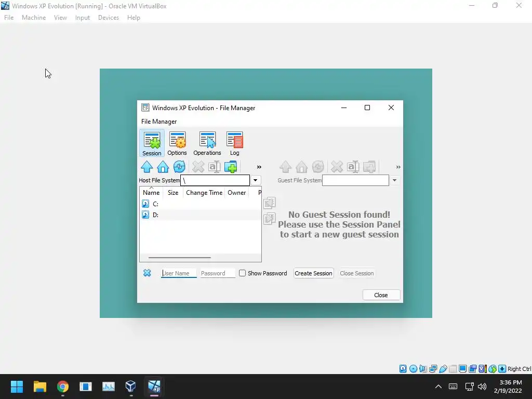Click the keyboard capture indicator arrow
Viewport: 532px width, 399px height.
coord(502,369)
